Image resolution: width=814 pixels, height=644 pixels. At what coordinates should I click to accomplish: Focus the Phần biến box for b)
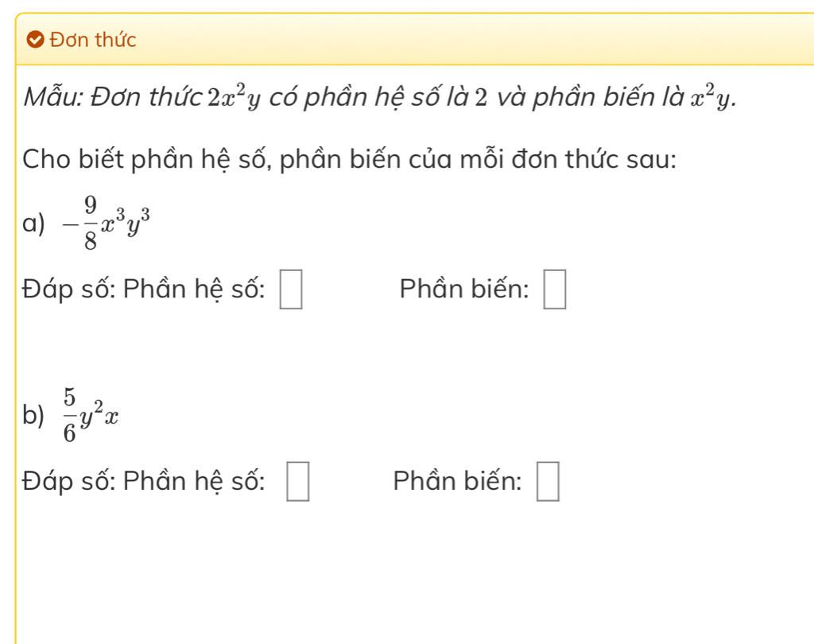tap(548, 482)
